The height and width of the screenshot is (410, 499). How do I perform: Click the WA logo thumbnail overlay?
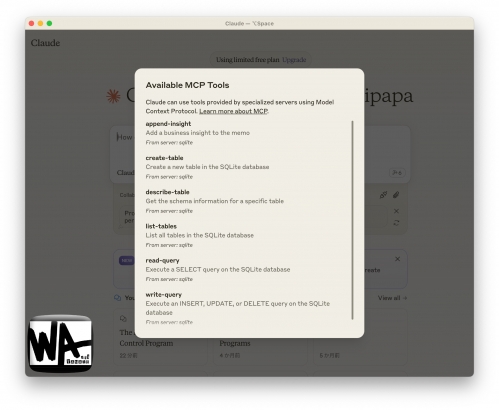[60, 343]
